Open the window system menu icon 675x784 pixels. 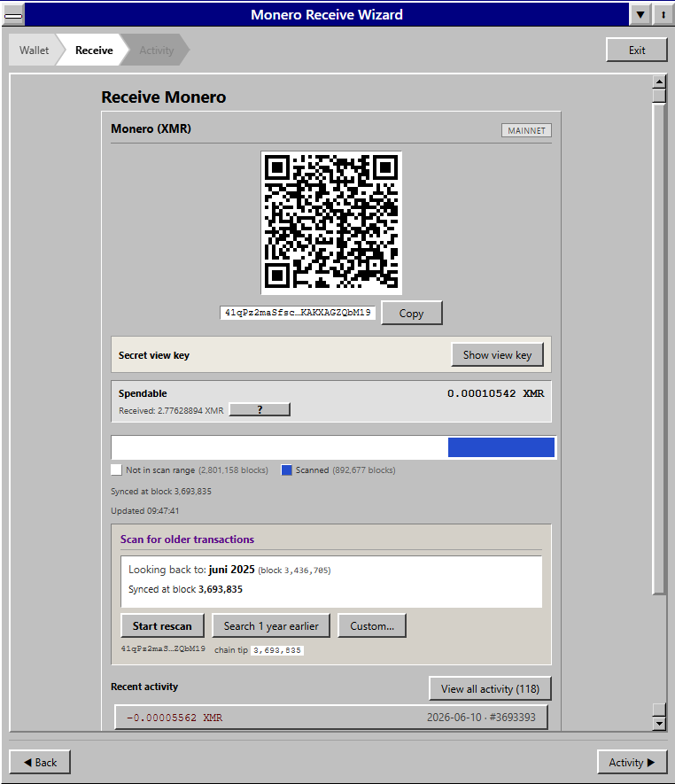click(x=13, y=14)
